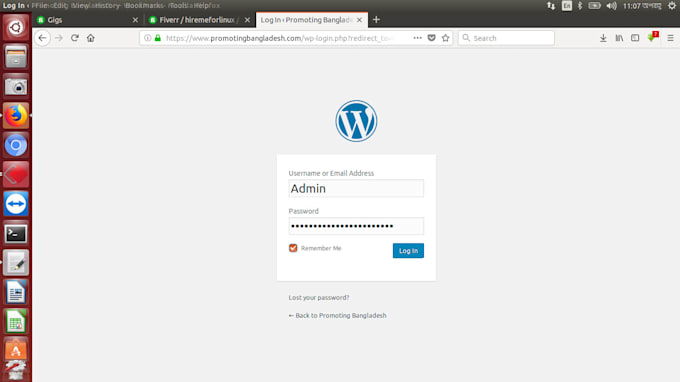The image size is (680, 382).
Task: Open the green extension icon with red badge
Action: [x=652, y=37]
